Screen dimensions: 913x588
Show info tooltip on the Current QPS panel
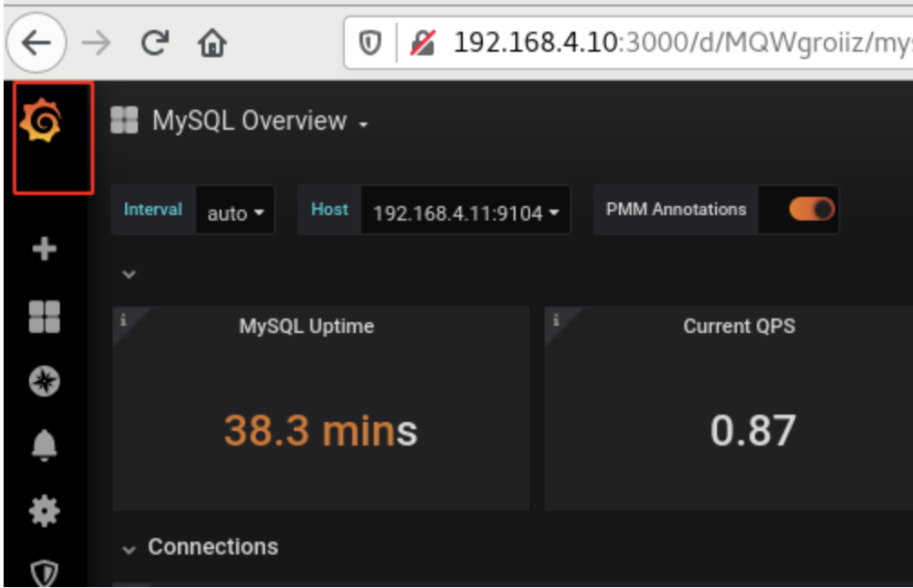point(556,319)
